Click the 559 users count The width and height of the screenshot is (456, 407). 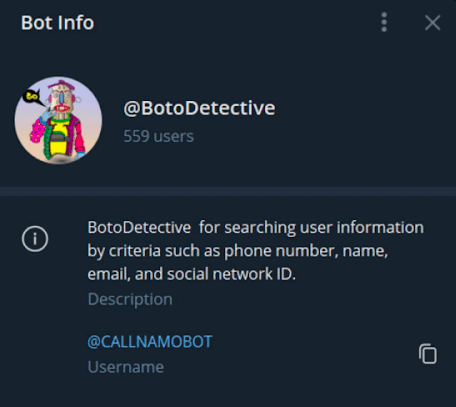(x=158, y=136)
